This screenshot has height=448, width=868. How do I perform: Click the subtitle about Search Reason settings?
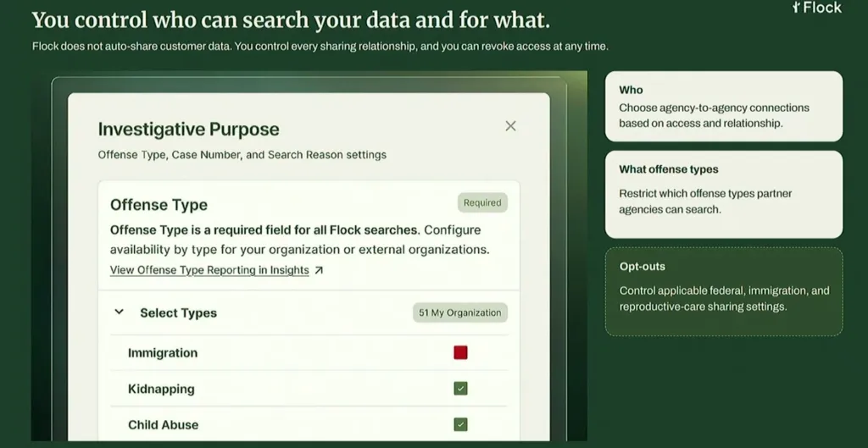(x=242, y=155)
